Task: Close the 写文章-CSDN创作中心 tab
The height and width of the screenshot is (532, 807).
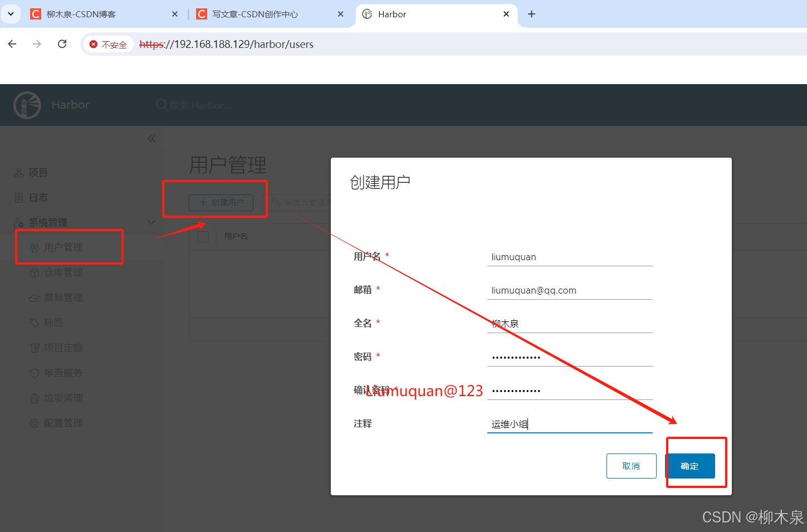Action: [x=340, y=14]
